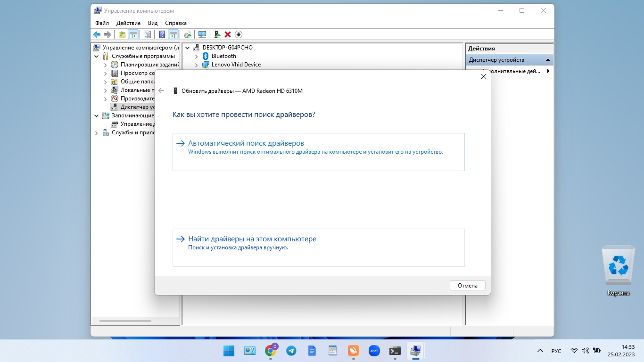Select Диспетчер устройств in the left tree
This screenshot has height=362, width=644.
133,107
